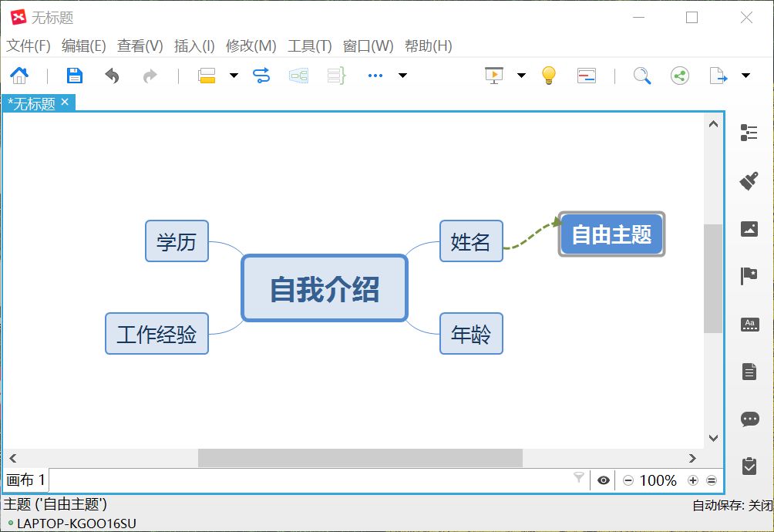Expand the presentation mode dropdown arrow
This screenshot has width=774, height=532.
coord(522,75)
